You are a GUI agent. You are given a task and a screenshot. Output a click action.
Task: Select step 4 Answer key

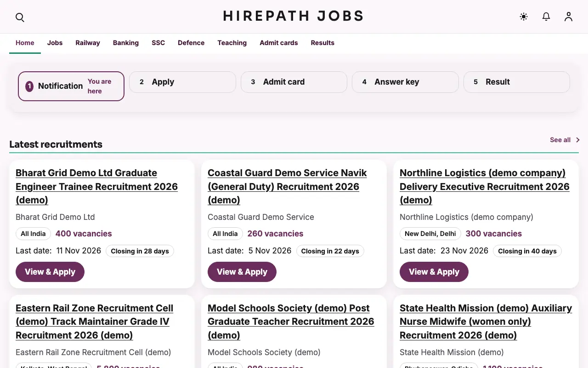pyautogui.click(x=405, y=82)
